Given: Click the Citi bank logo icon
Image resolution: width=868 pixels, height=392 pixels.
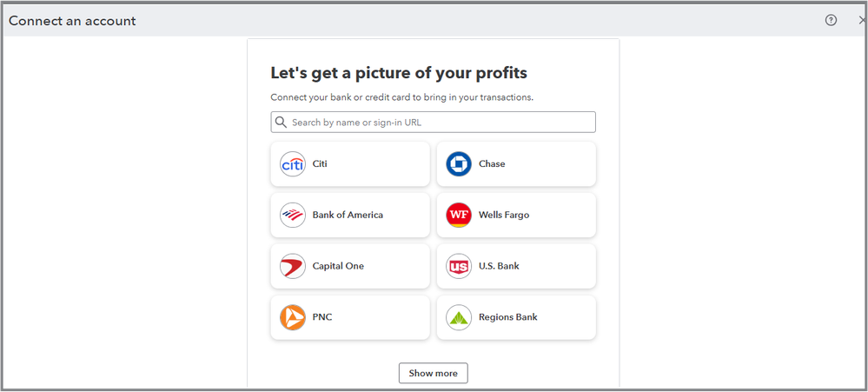Looking at the screenshot, I should point(293,164).
